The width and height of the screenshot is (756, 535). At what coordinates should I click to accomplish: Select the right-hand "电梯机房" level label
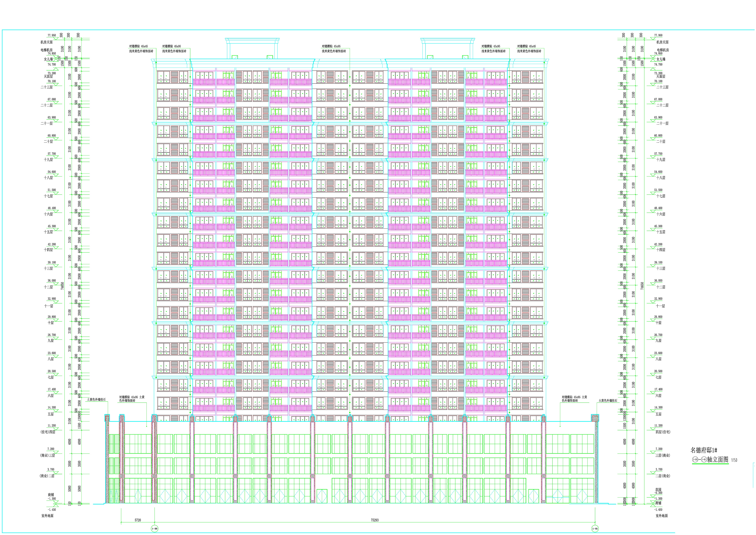pyautogui.click(x=663, y=50)
